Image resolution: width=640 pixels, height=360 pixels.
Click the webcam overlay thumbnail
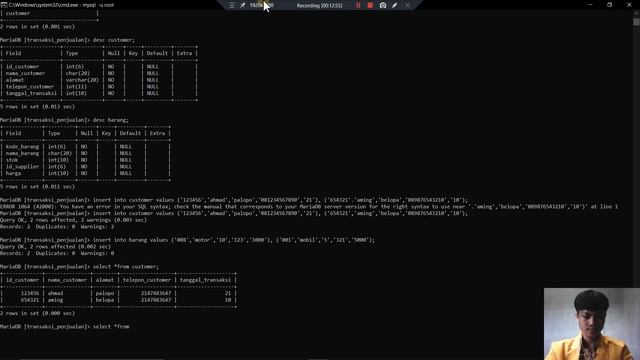click(592, 324)
